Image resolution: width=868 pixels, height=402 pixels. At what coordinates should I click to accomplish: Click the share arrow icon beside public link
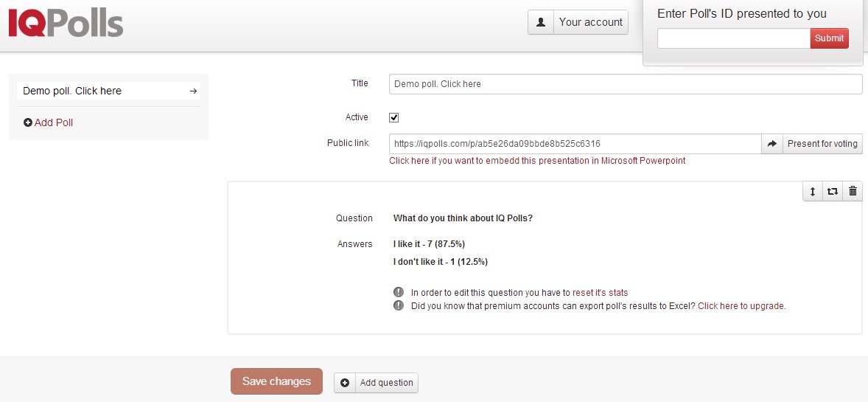[771, 144]
